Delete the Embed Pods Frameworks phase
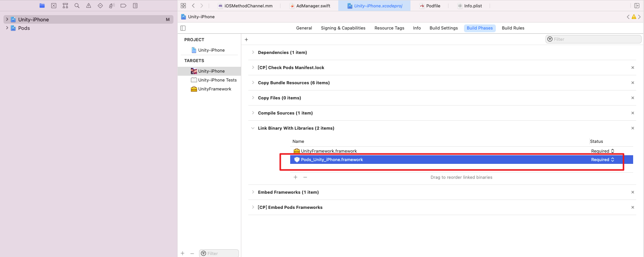The height and width of the screenshot is (257, 644). 633,207
